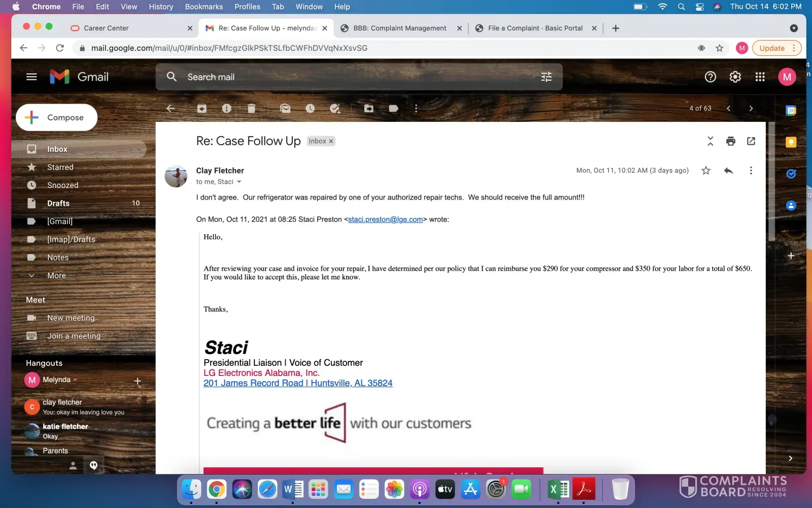This screenshot has width=812, height=508.
Task: Open the Bookmarks menu in the menu bar
Action: [204, 7]
